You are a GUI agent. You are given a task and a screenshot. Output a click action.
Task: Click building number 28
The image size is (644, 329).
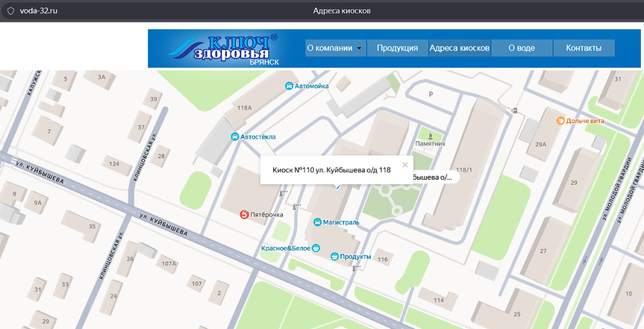(161, 156)
